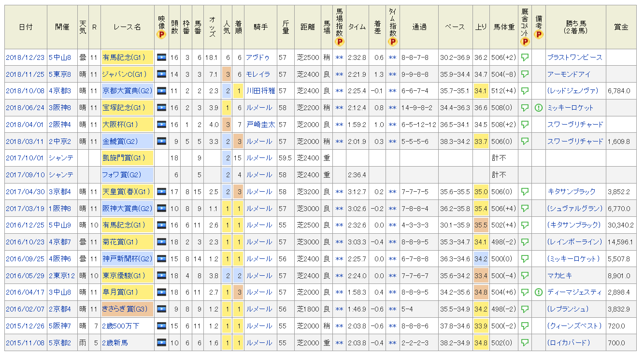Open the remark exclamation icon for 皐月賞
This screenshot has width=644, height=354.
pyautogui.click(x=538, y=292)
